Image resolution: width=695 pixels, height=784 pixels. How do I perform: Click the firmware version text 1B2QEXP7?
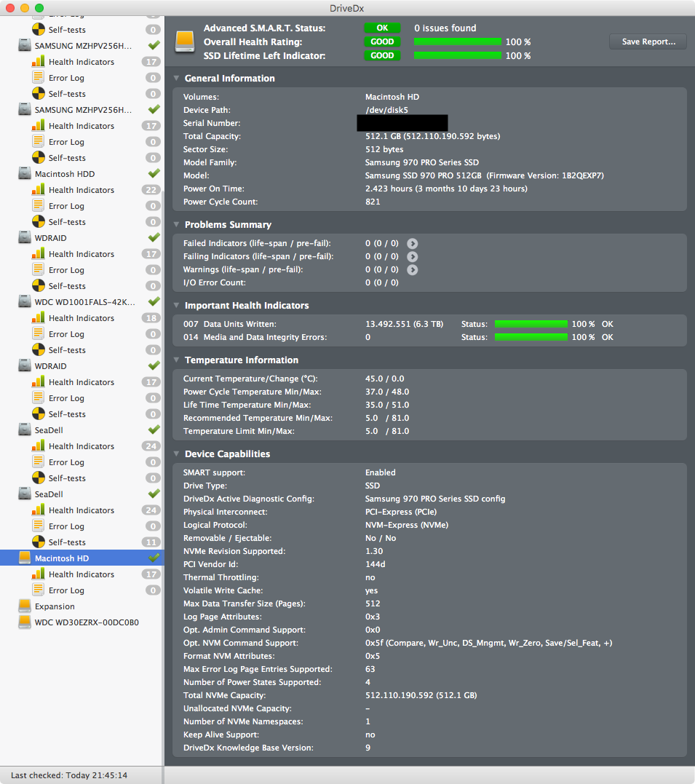tap(582, 175)
